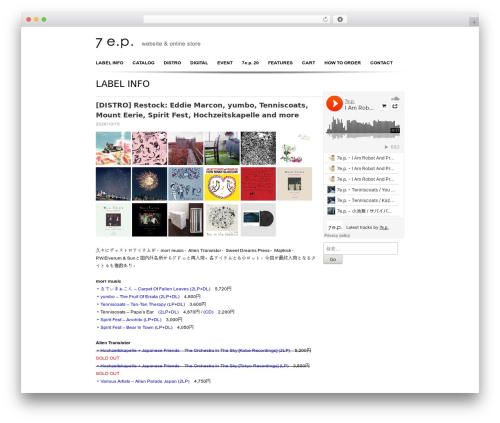Screen dimensions: 500x423
Task: Click the browser download icon
Action: tap(340, 19)
